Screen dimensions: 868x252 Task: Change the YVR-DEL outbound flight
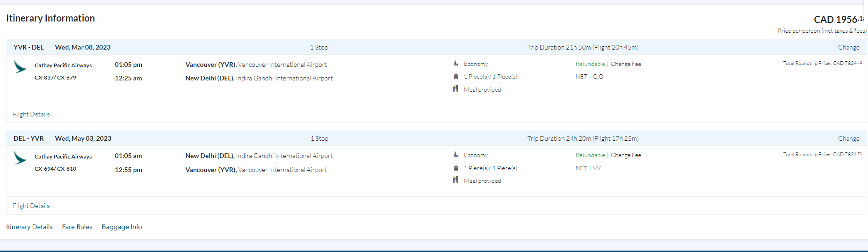click(848, 47)
